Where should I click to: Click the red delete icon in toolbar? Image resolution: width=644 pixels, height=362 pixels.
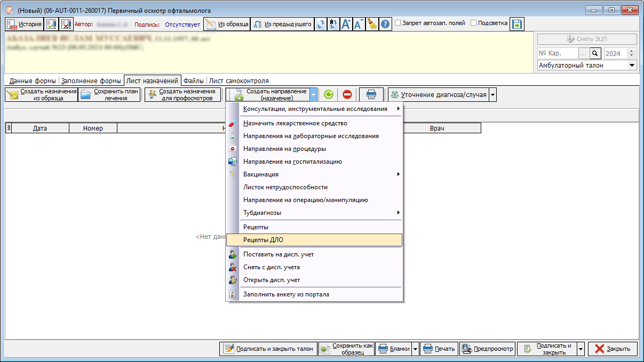click(x=347, y=94)
